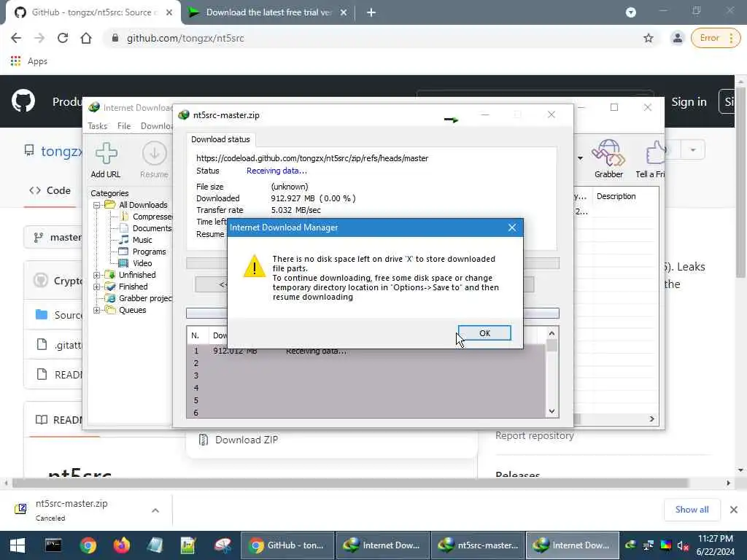Click Report repository link
Viewport: 747px width, 560px height.
click(534, 435)
